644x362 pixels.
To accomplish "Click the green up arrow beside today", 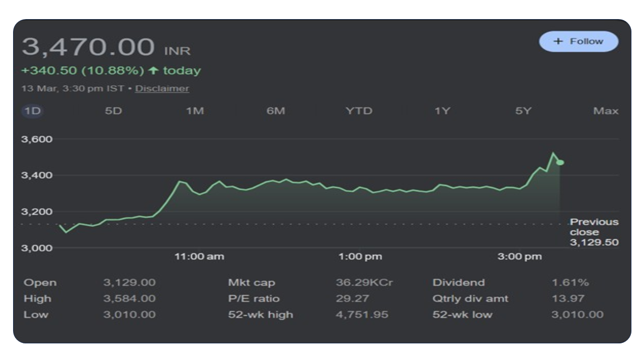I will click(153, 71).
